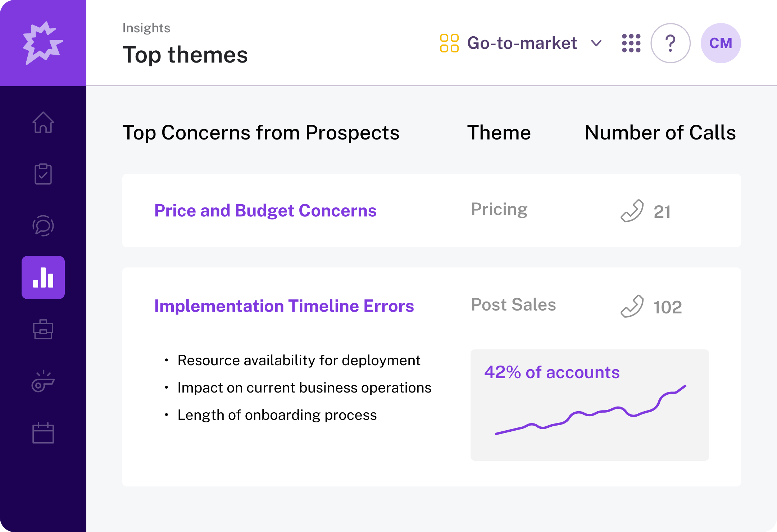The image size is (777, 532).
Task: Open the nine-dot apps grid
Action: (x=631, y=43)
